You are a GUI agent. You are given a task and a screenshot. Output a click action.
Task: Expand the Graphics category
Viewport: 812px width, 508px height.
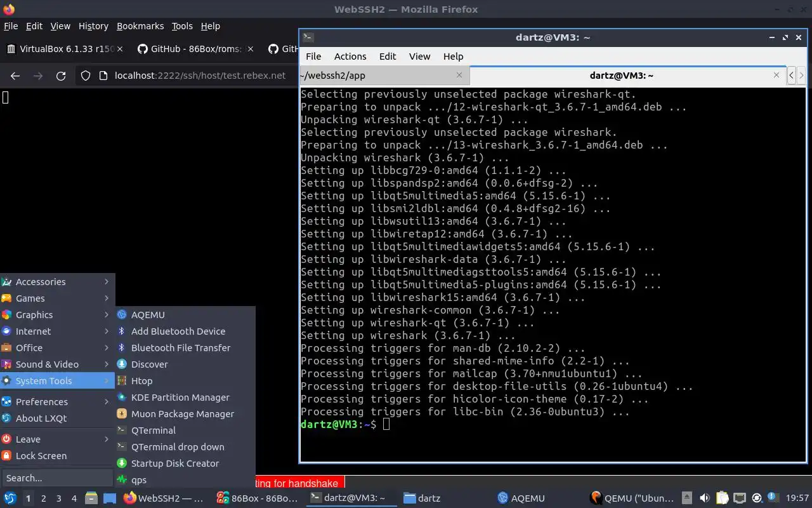point(57,315)
